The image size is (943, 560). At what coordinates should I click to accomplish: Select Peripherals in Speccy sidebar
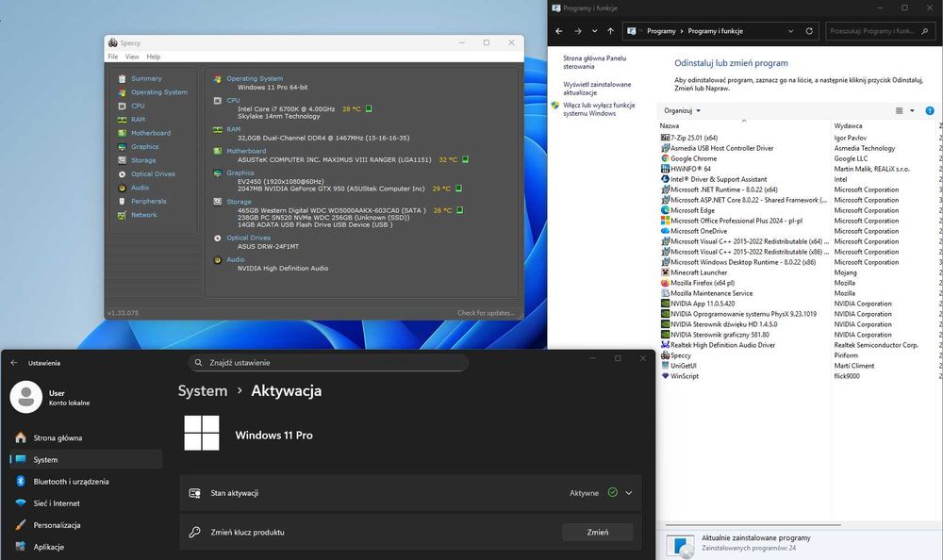point(149,201)
